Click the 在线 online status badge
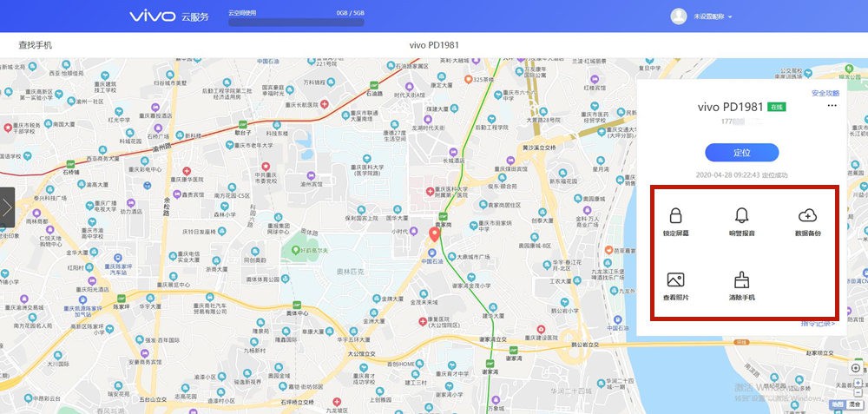 (x=777, y=107)
